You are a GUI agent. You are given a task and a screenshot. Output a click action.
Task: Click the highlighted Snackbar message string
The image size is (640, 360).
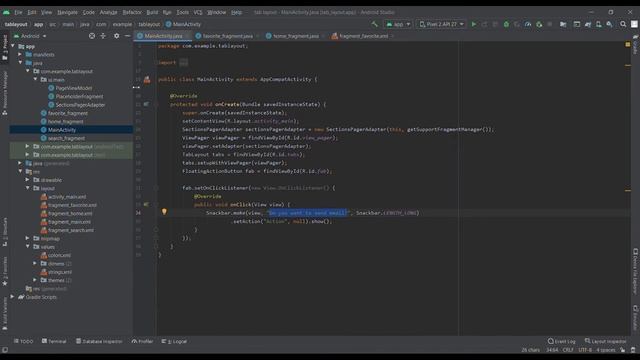308,213
